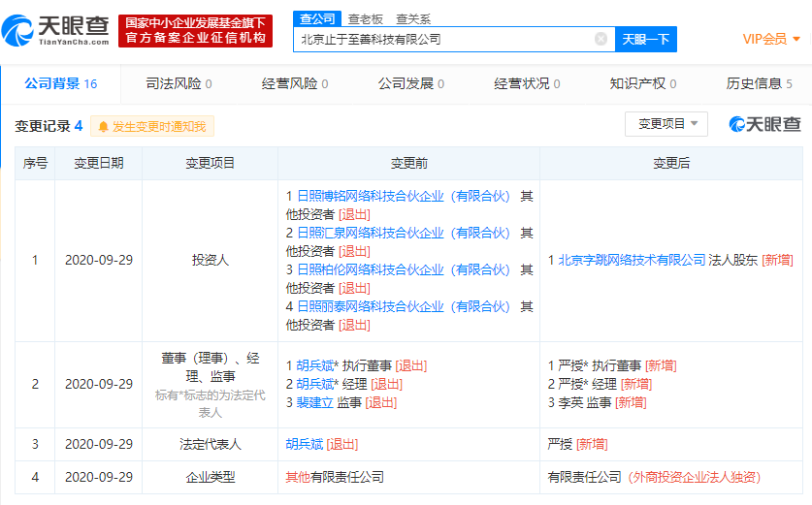The width and height of the screenshot is (812, 505).
Task: Switch to the 查老板 search tab
Action: tap(365, 19)
